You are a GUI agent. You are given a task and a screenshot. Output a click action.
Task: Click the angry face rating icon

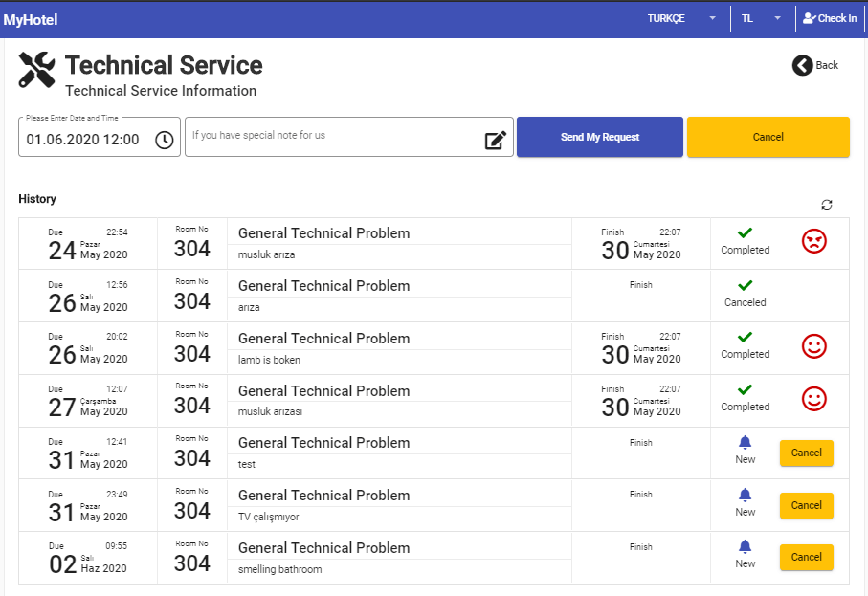[813, 242]
